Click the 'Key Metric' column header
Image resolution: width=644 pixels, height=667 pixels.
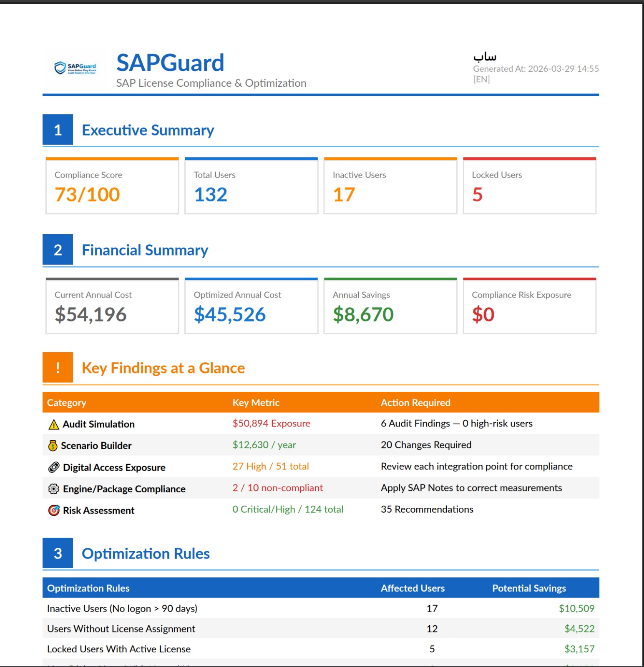point(256,403)
